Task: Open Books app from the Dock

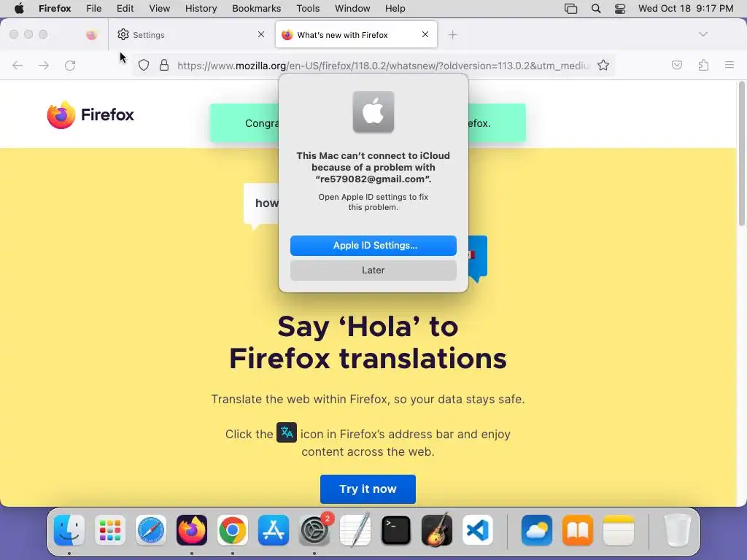Action: (578, 530)
